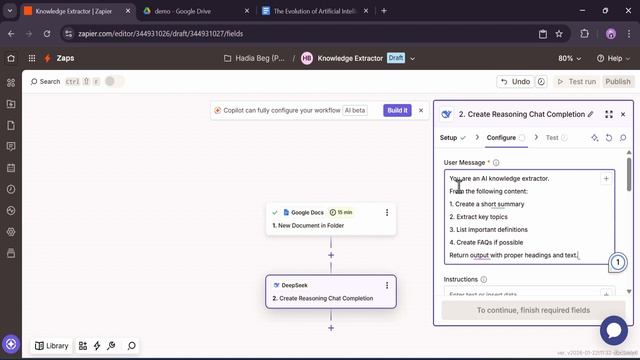This screenshot has height=360, width=640.
Task: Add step between Google Docs and DeepSeek
Action: [331, 255]
